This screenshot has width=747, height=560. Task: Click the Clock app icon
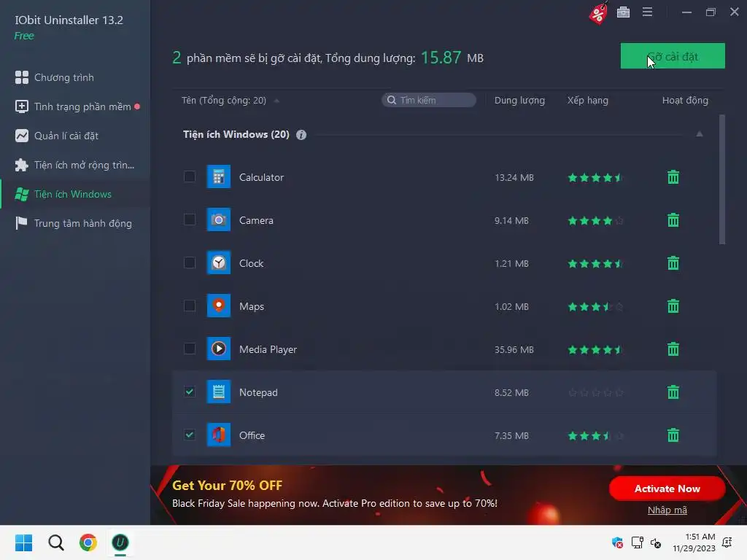pyautogui.click(x=219, y=262)
